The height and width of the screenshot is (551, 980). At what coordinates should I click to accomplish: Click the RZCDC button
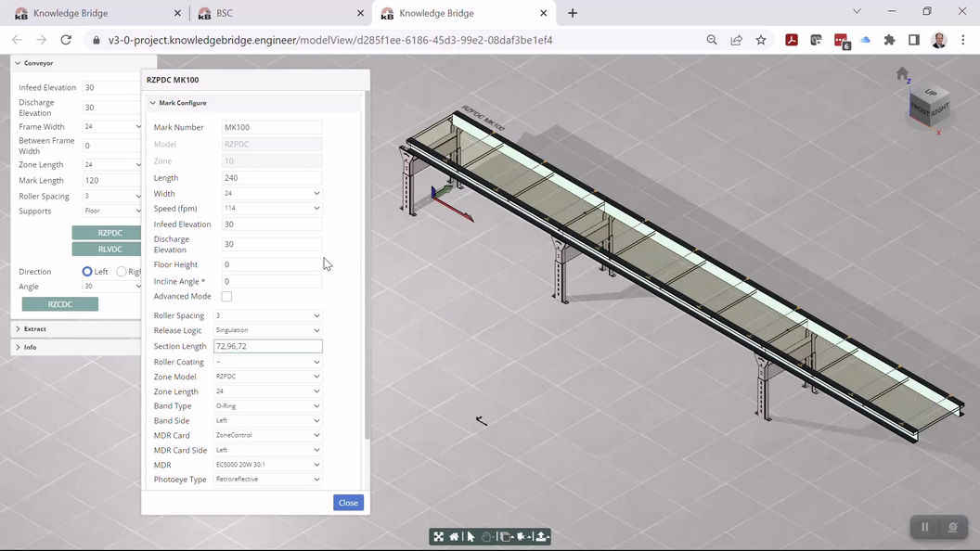[60, 304]
